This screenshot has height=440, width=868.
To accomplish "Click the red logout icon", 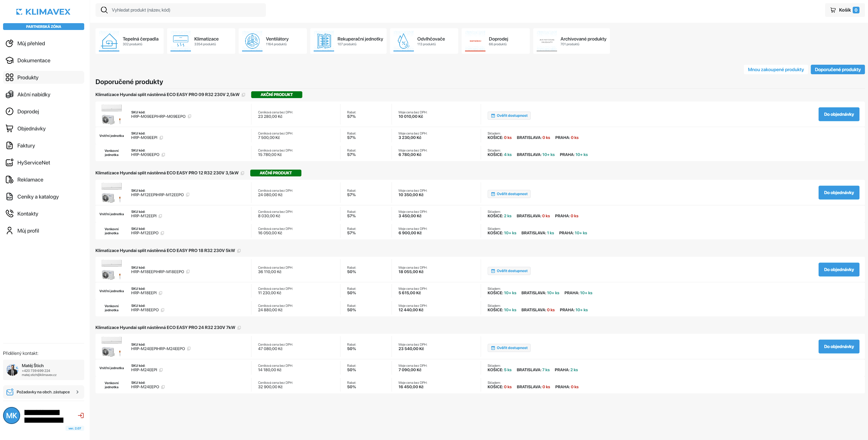I will (81, 415).
